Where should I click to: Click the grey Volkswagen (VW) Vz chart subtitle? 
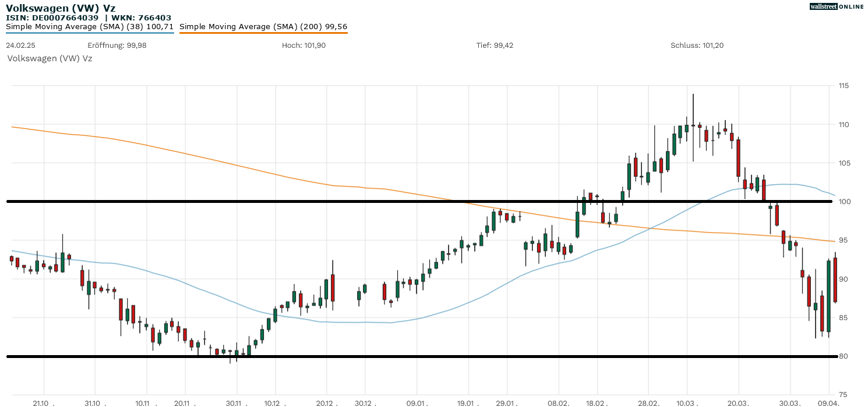pyautogui.click(x=50, y=58)
